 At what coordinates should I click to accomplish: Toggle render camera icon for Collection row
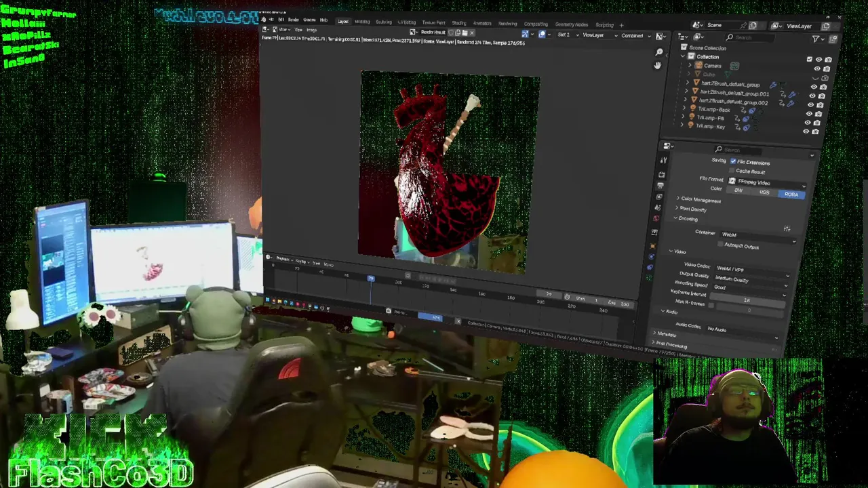coord(828,60)
